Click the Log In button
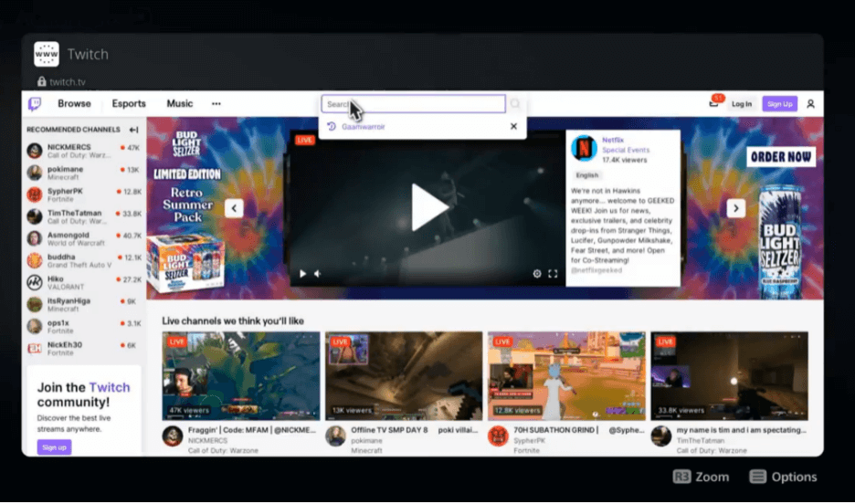This screenshot has height=504, width=855. tap(741, 103)
